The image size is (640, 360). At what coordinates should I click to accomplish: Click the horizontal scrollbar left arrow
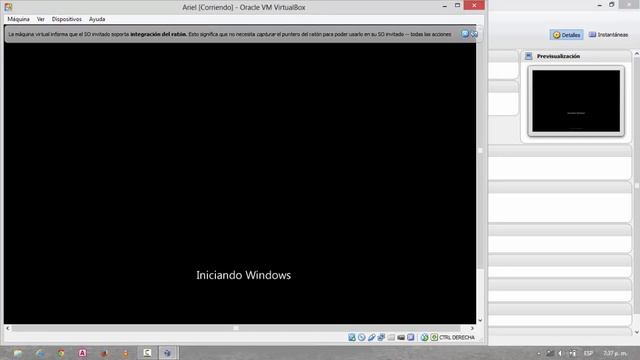coord(8,328)
